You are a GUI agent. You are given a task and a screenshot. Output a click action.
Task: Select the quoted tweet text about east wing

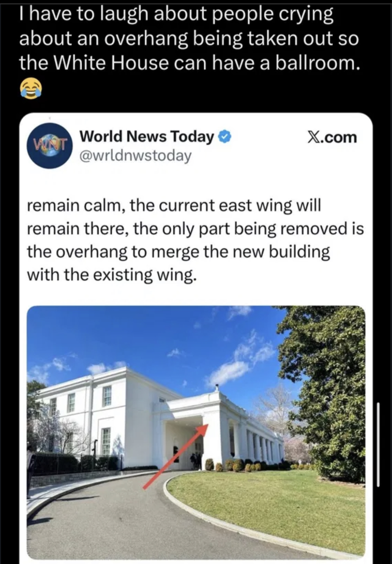click(x=195, y=240)
